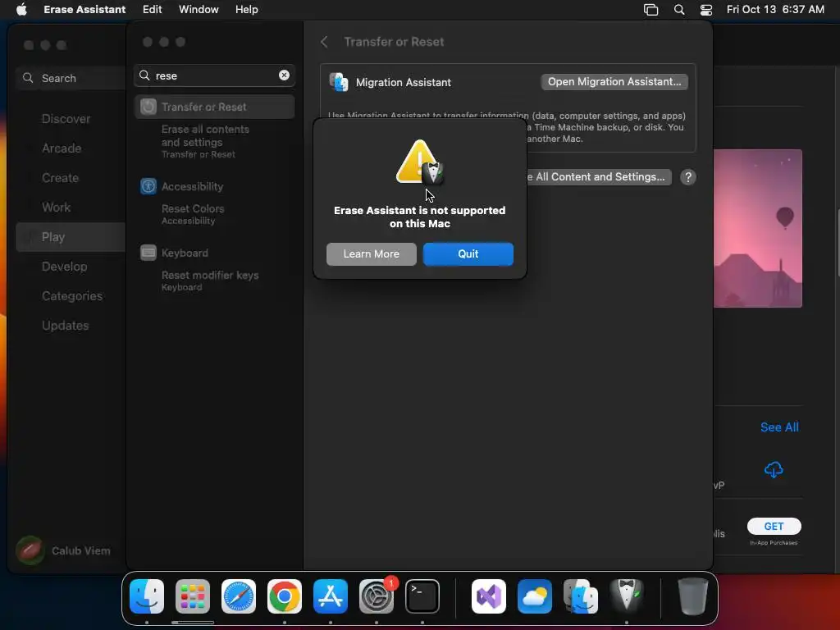Click the settings search field
The image size is (840, 630).
pyautogui.click(x=214, y=75)
